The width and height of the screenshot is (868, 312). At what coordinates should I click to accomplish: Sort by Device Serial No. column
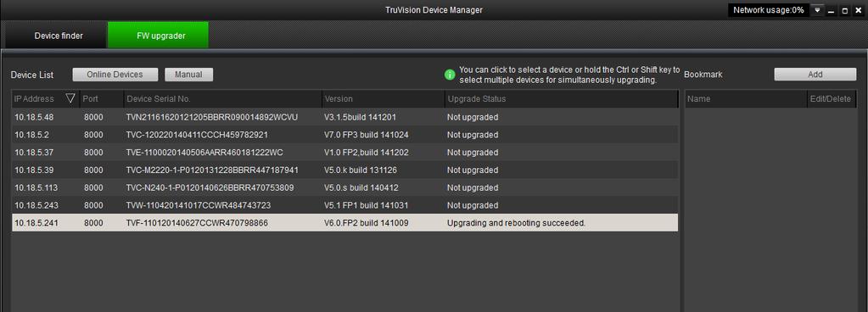222,99
